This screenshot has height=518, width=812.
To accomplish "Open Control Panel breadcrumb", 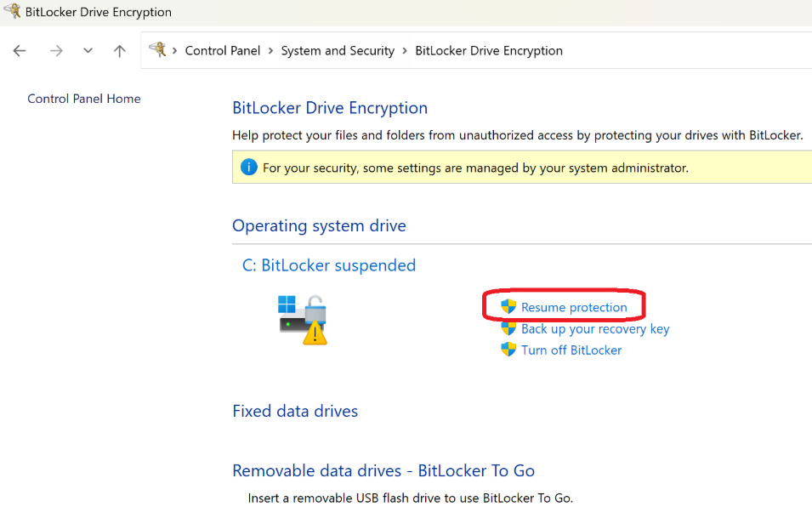I will (223, 51).
